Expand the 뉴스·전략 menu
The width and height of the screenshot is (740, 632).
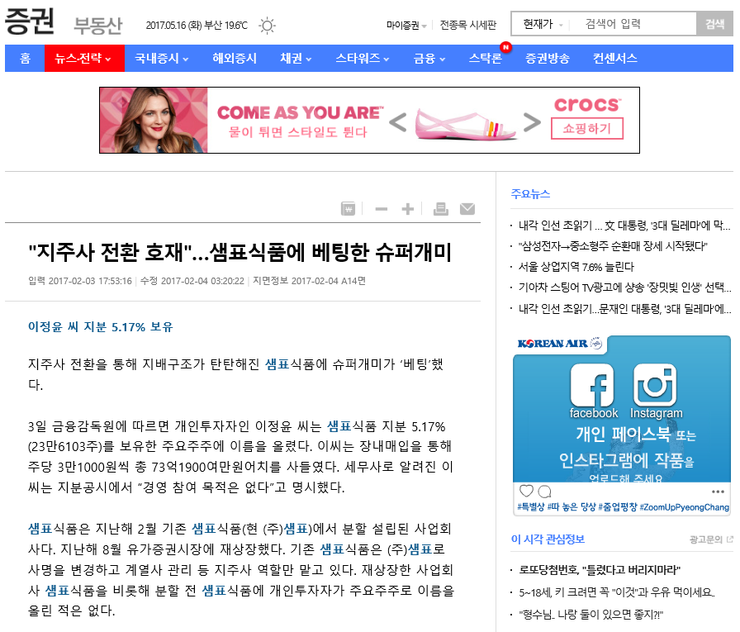(x=84, y=59)
